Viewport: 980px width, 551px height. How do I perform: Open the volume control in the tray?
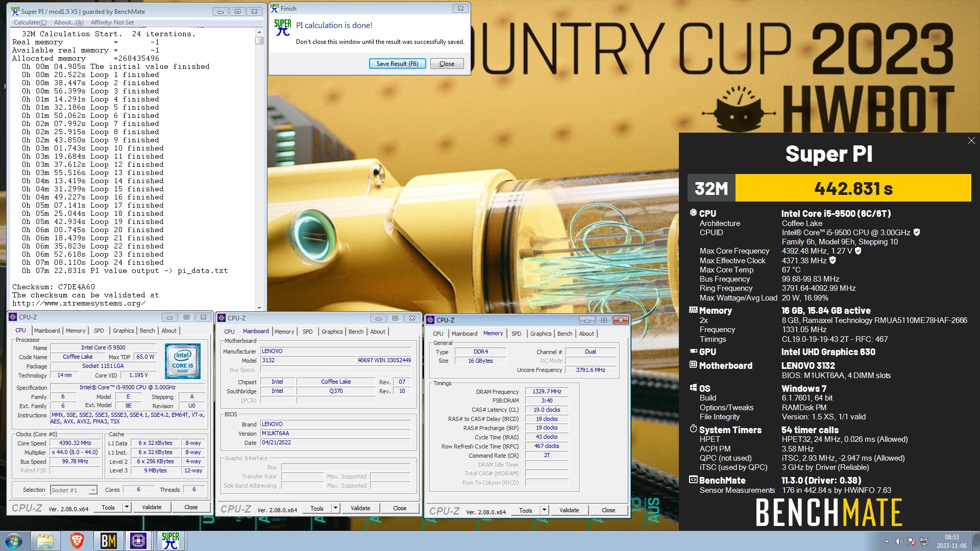point(899,541)
